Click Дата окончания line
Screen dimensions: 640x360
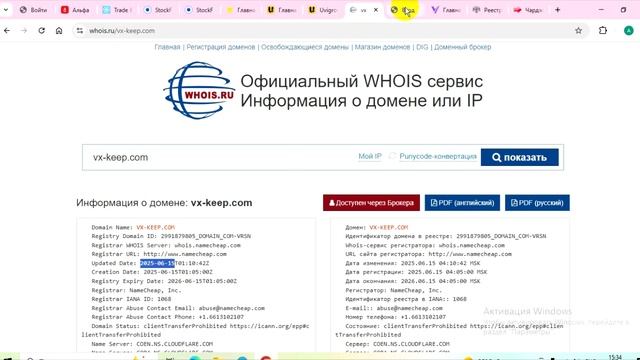coord(413,281)
